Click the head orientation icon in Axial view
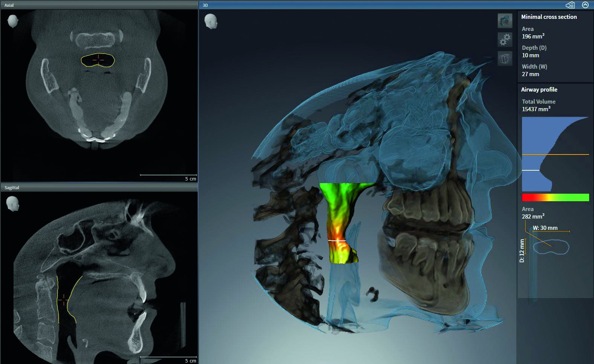Screen dimensions: 594x364 click(x=13, y=21)
